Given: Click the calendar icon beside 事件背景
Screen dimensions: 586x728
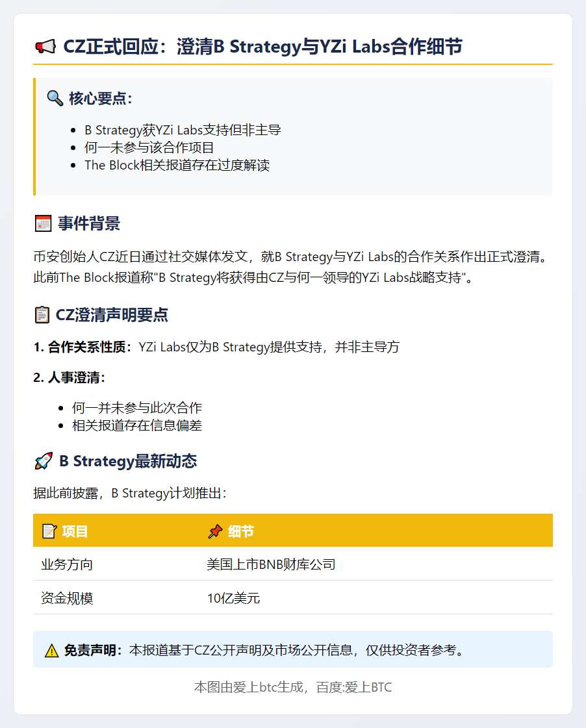Looking at the screenshot, I should click(42, 225).
